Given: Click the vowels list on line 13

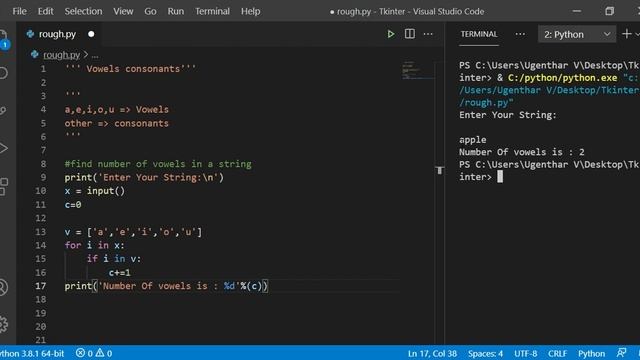Looking at the screenshot, I should pos(133,232).
